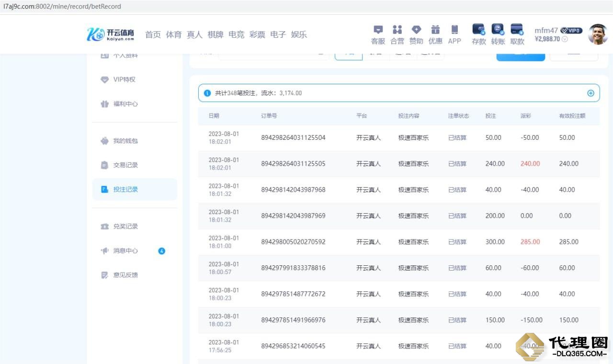Click order number 894297851487772672
Image resolution: width=613 pixels, height=364 pixels.
point(293,294)
